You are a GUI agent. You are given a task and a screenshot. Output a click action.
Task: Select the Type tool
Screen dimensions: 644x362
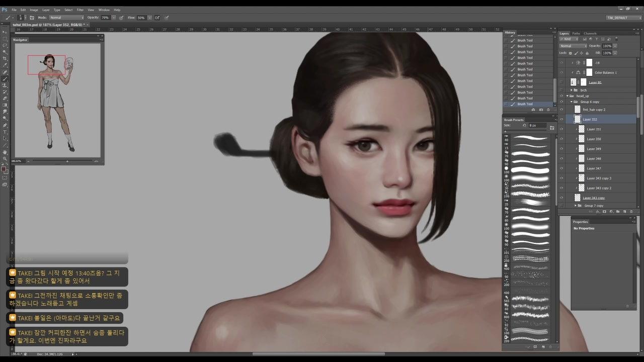coord(5,132)
